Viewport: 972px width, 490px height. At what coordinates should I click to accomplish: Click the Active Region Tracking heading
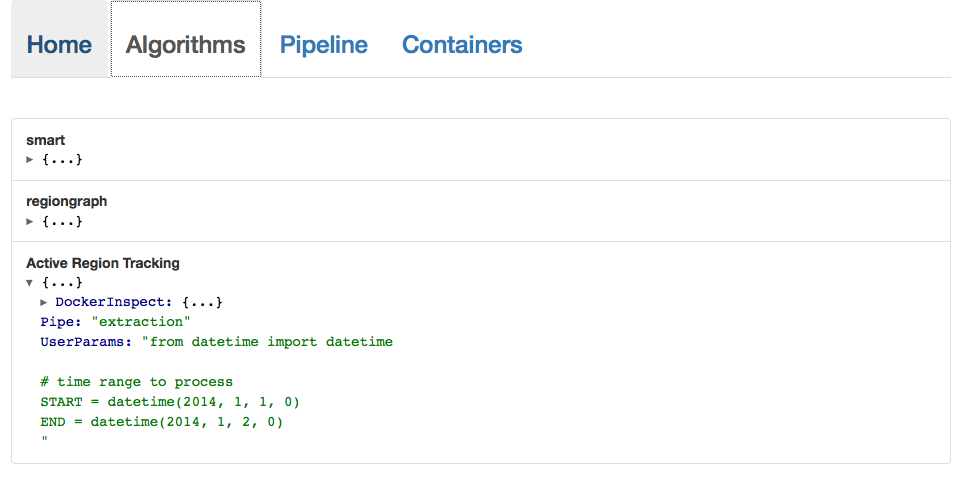click(x=102, y=263)
